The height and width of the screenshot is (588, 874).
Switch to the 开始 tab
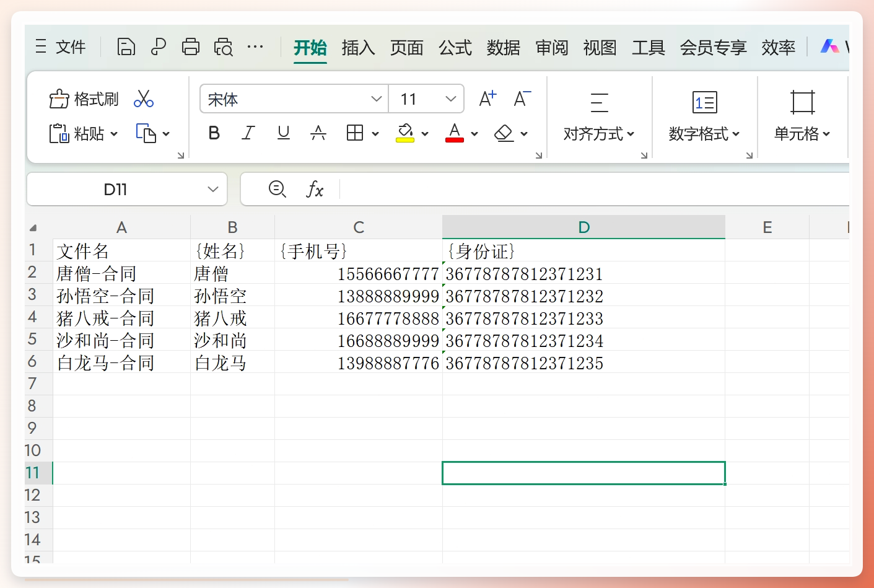coord(310,48)
